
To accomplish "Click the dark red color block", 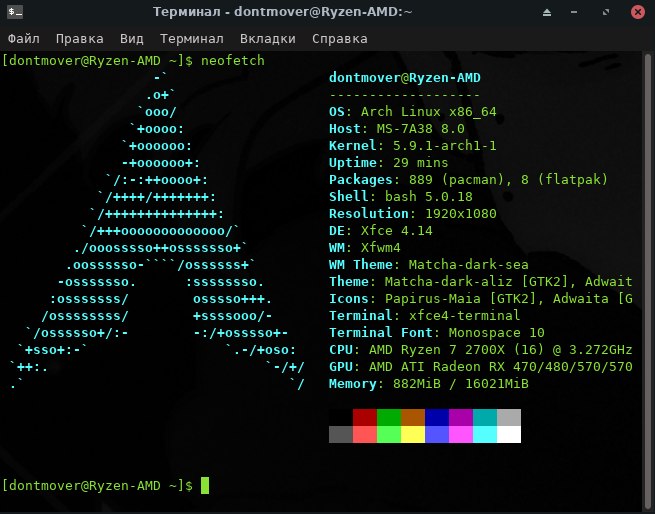I will (x=365, y=417).
